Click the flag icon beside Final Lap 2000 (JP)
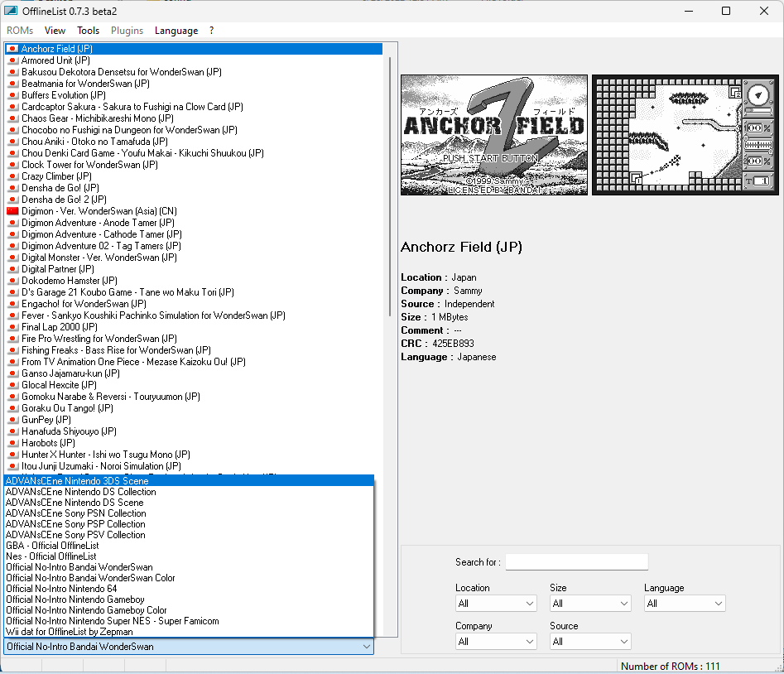 (13, 327)
